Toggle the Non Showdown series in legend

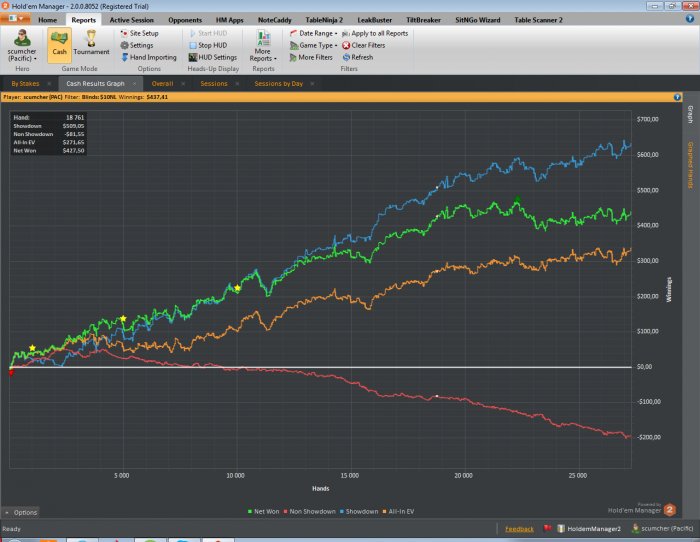pos(309,511)
